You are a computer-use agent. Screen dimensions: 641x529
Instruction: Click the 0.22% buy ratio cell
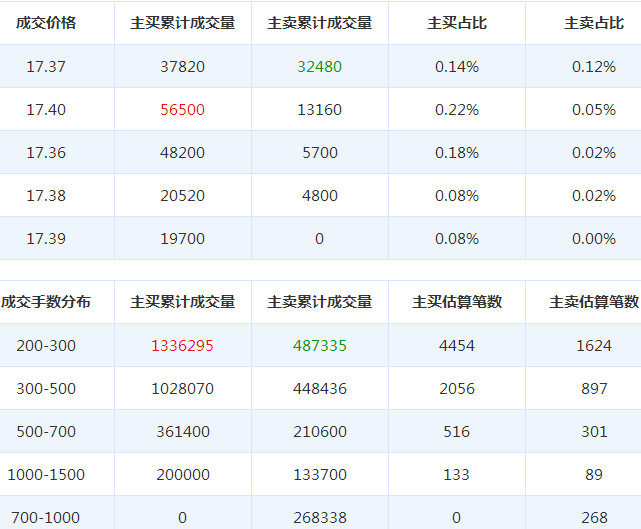457,110
